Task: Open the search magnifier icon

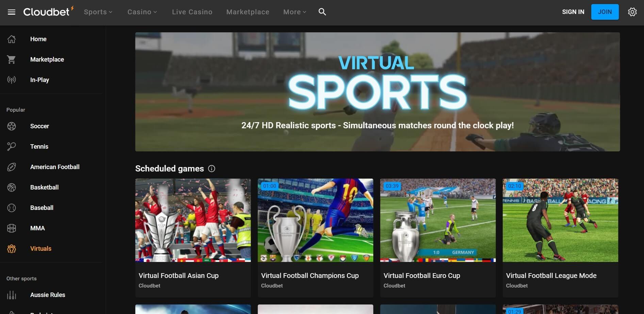Action: coord(322,12)
